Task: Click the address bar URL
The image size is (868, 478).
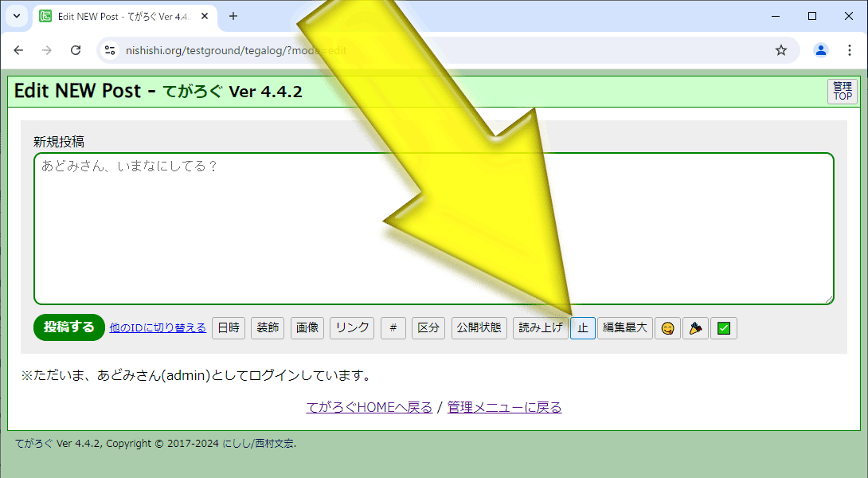Action: (236, 50)
